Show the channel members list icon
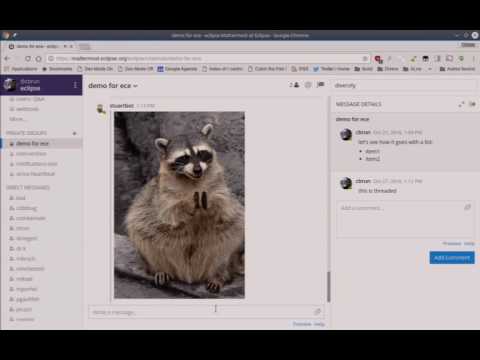 tap(294, 85)
